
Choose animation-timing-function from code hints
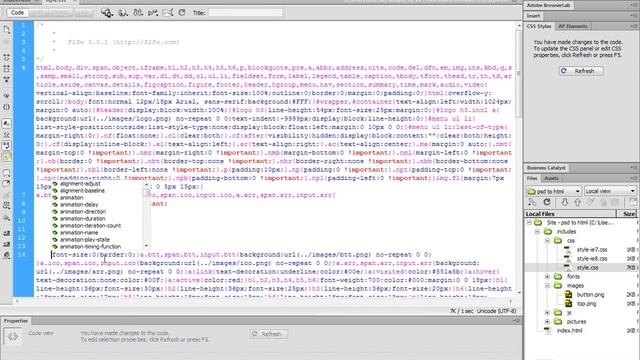click(90, 247)
